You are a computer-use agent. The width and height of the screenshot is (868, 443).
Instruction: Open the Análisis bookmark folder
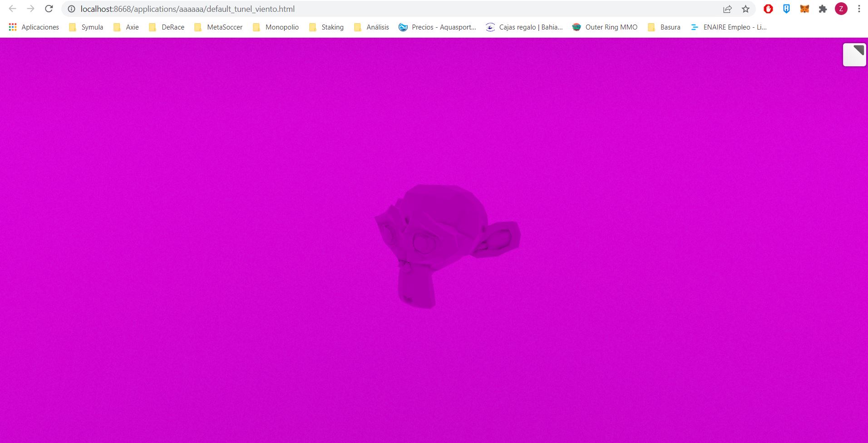371,27
